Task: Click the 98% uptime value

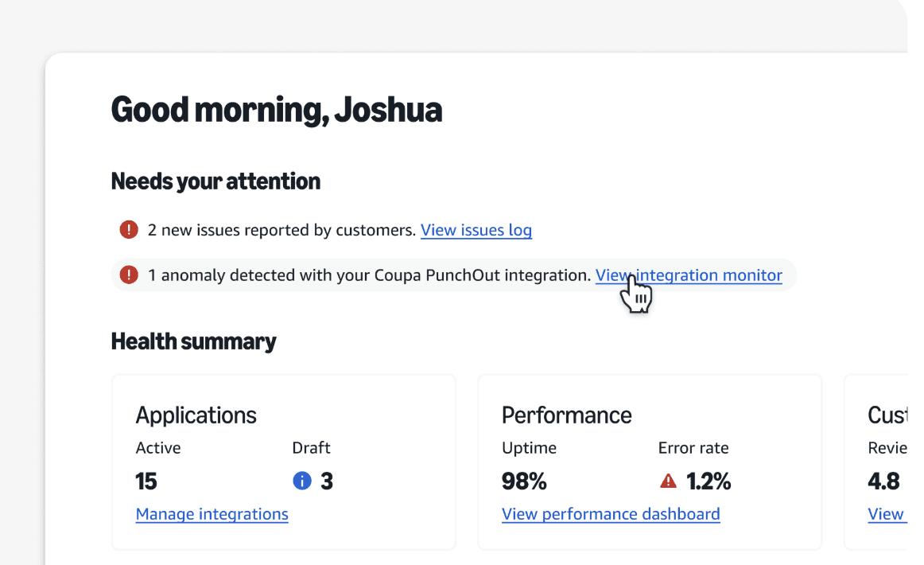Action: (x=524, y=481)
